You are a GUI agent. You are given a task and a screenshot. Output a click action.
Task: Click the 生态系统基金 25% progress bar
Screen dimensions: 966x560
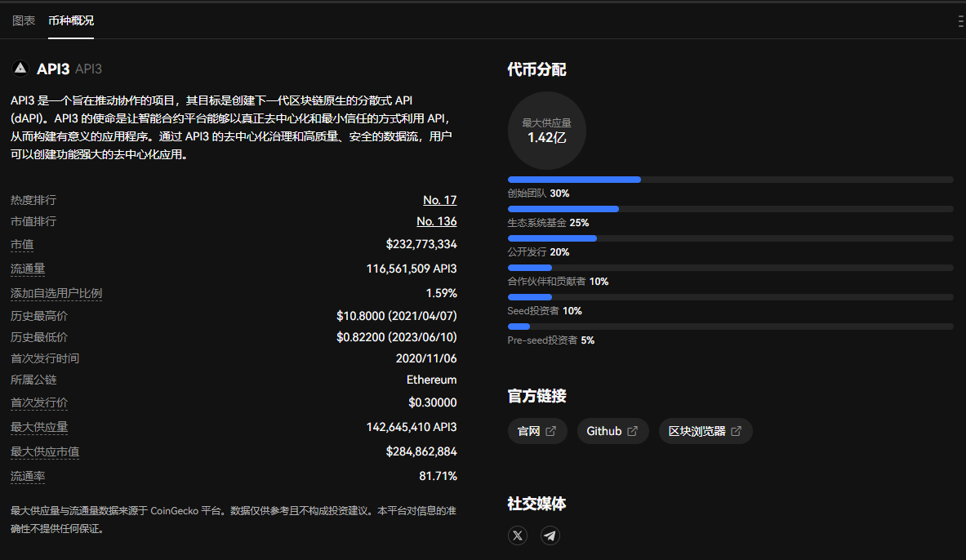click(731, 208)
